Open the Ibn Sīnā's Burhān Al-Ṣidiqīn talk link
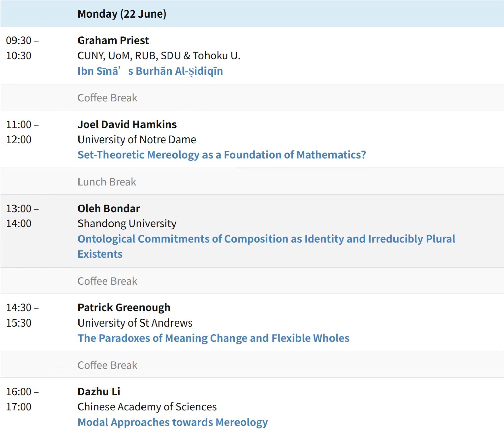This screenshot has width=504, height=431. point(150,71)
